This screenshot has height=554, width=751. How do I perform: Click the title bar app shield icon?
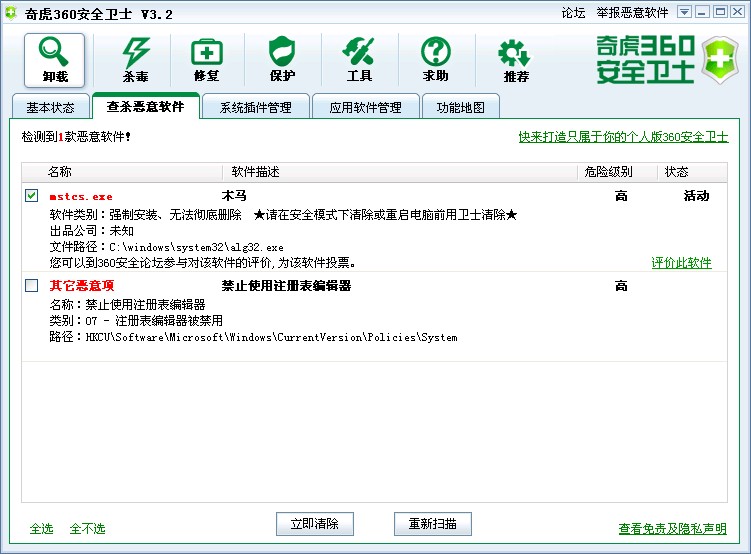pyautogui.click(x=10, y=13)
